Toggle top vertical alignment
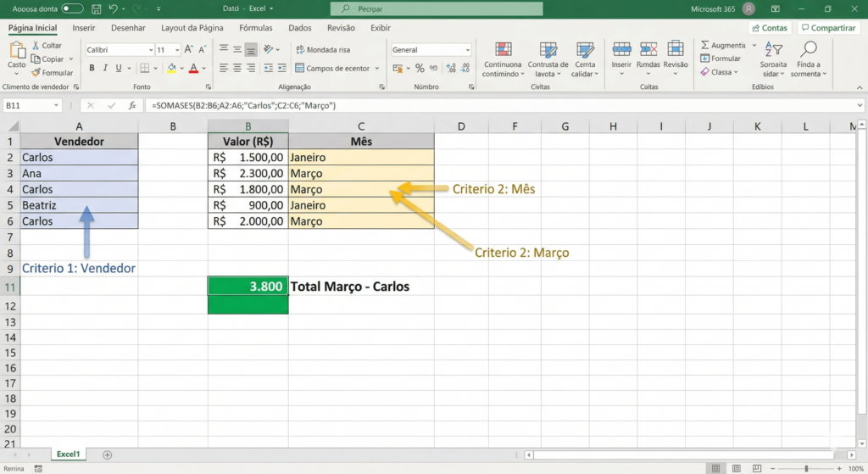This screenshot has width=868, height=474. (224, 49)
